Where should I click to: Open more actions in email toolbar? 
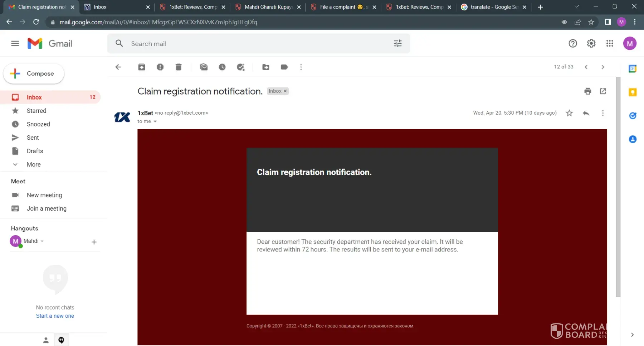(301, 67)
